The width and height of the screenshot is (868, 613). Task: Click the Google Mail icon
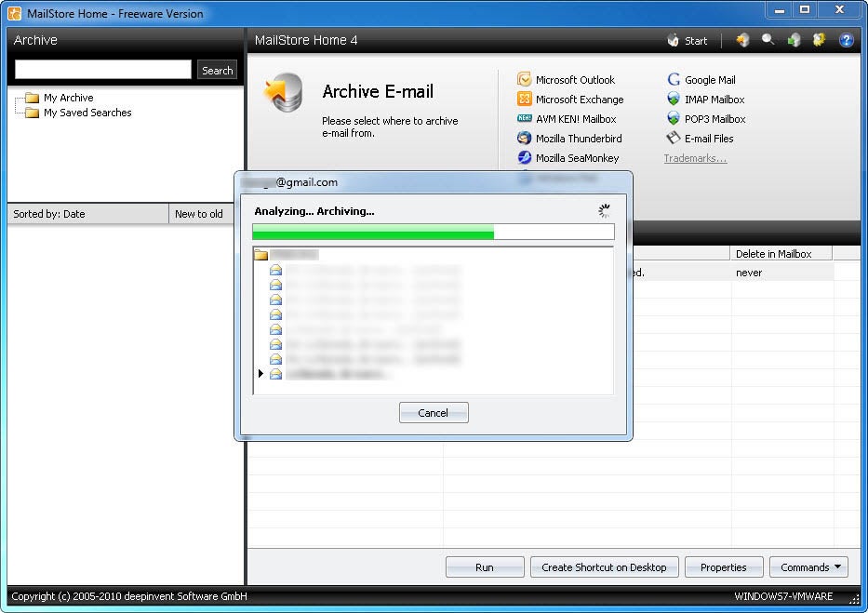[674, 80]
